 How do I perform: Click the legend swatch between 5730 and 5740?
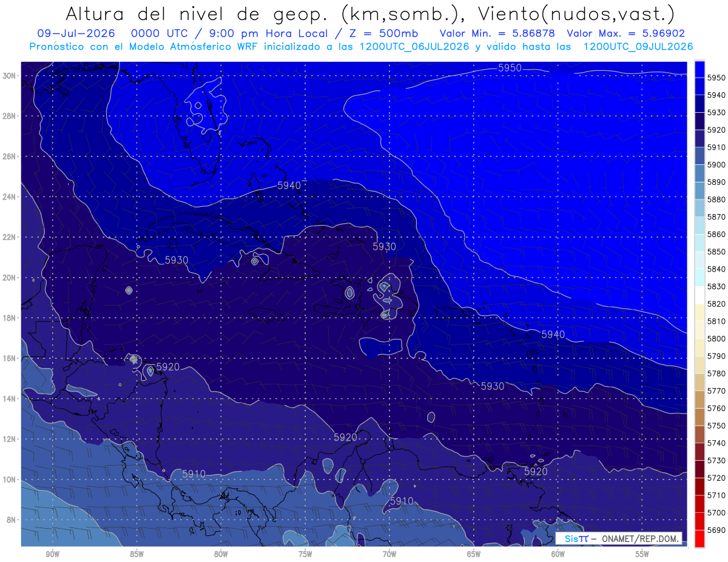pos(699,451)
